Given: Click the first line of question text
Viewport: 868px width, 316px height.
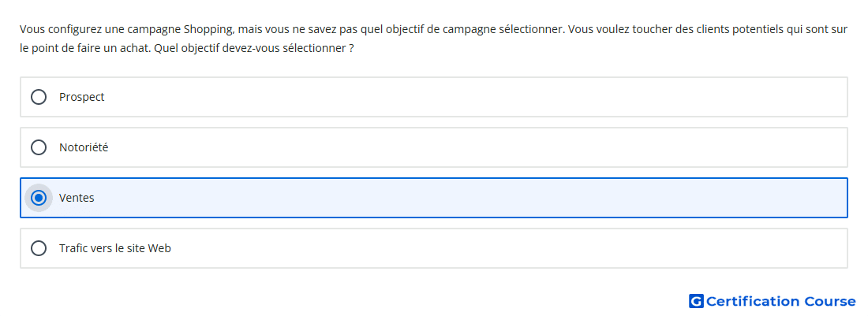Looking at the screenshot, I should click(x=433, y=29).
